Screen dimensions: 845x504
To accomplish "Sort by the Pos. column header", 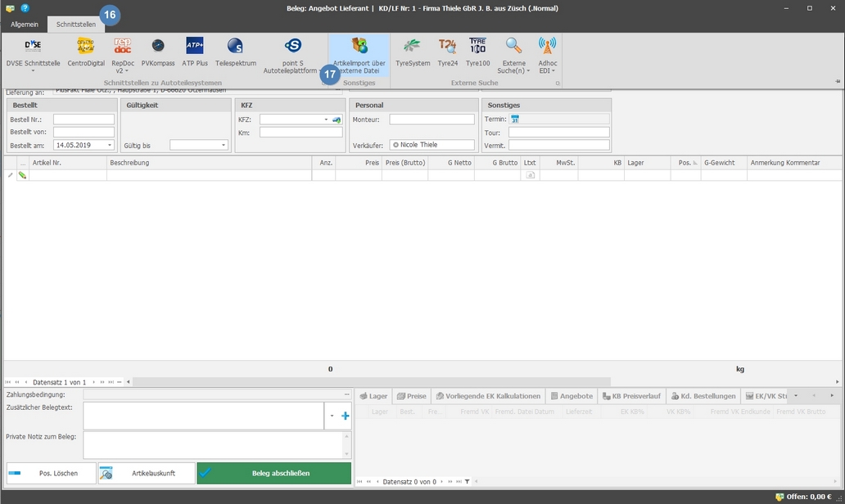I will click(x=685, y=163).
